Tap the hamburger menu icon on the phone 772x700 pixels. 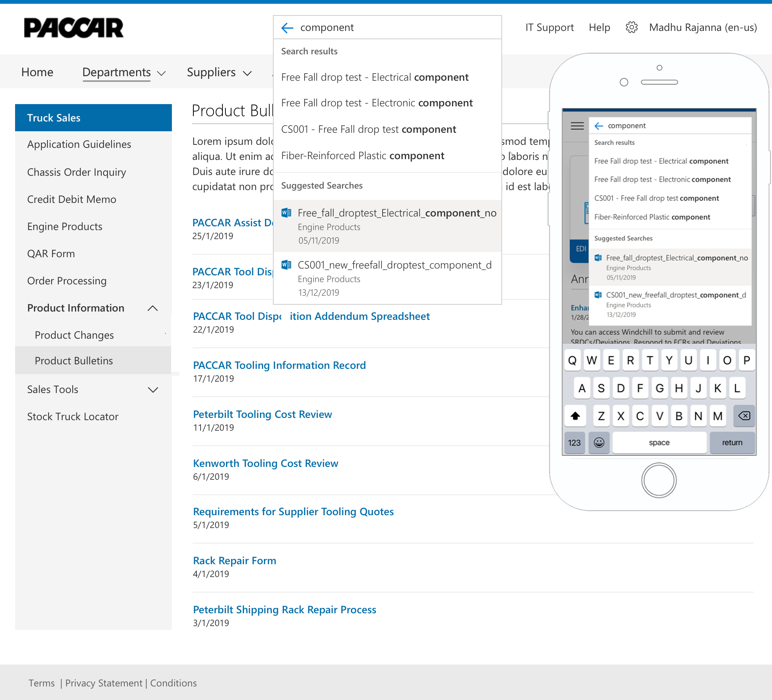(x=577, y=126)
